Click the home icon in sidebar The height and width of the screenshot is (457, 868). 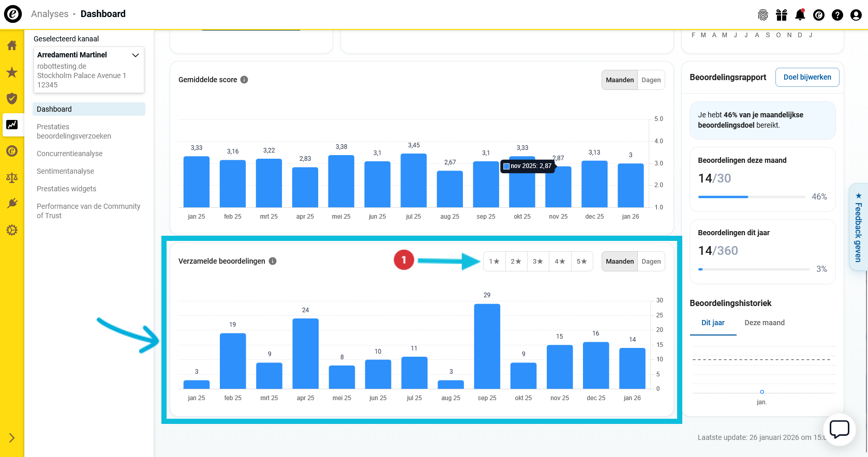[12, 45]
